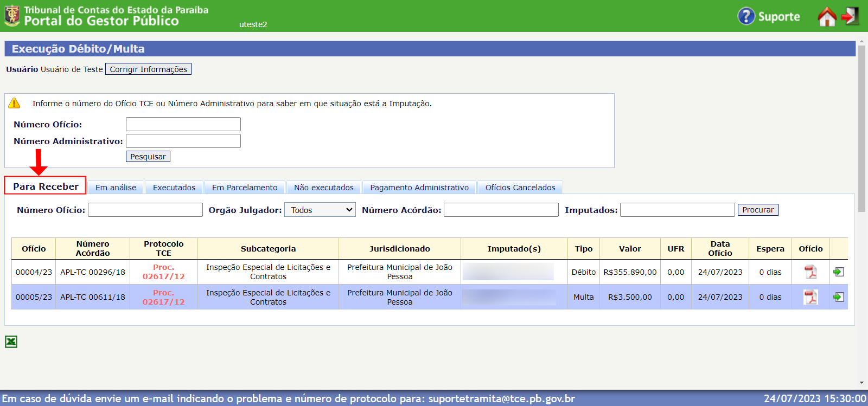Click the Tipo column header
Screen dimensions: 868x406
[584, 249]
